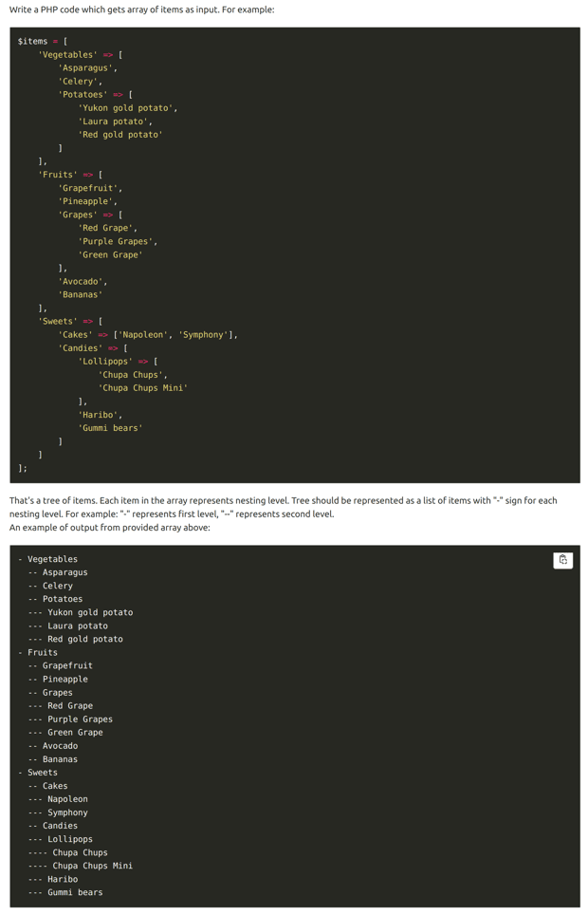Screen dimensions: 588x915
Task: Click the "That's a tree of items" paragraph
Action: pyautogui.click(x=283, y=500)
